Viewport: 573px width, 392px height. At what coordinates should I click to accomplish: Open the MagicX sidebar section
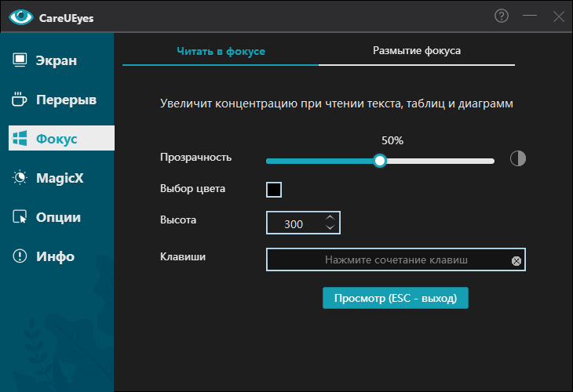[x=61, y=178]
